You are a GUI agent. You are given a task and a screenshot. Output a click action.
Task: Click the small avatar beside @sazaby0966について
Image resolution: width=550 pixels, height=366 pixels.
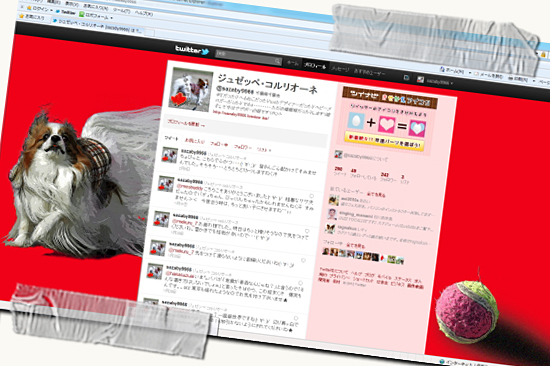click(338, 154)
